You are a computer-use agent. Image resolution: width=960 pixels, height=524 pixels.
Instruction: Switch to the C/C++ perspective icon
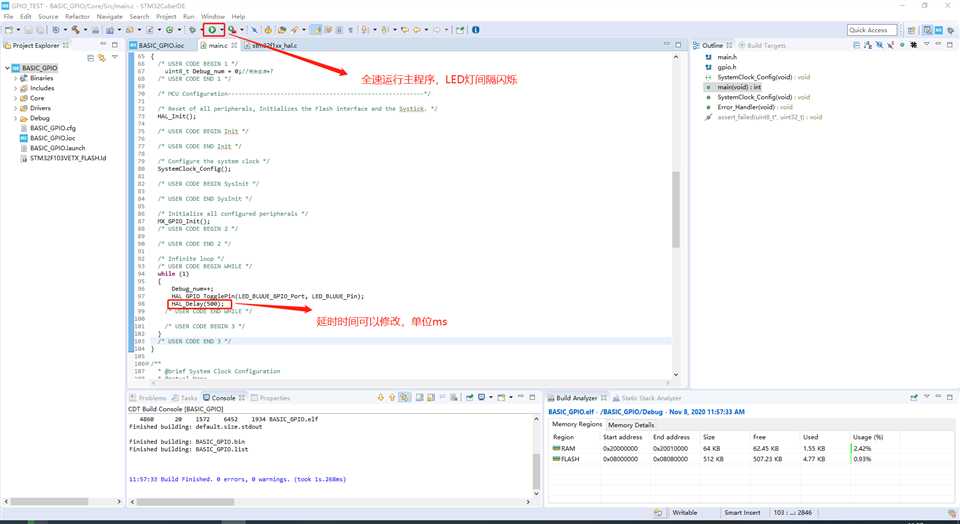point(928,30)
